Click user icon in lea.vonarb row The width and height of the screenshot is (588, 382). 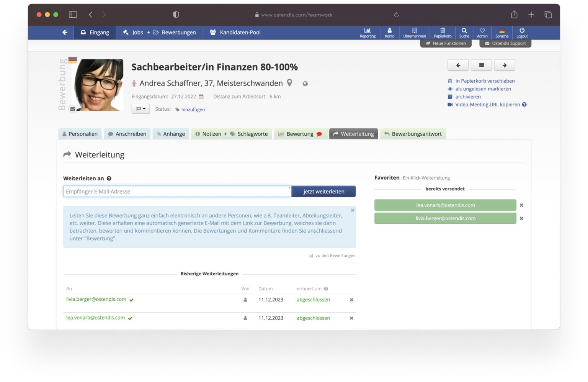pos(245,318)
